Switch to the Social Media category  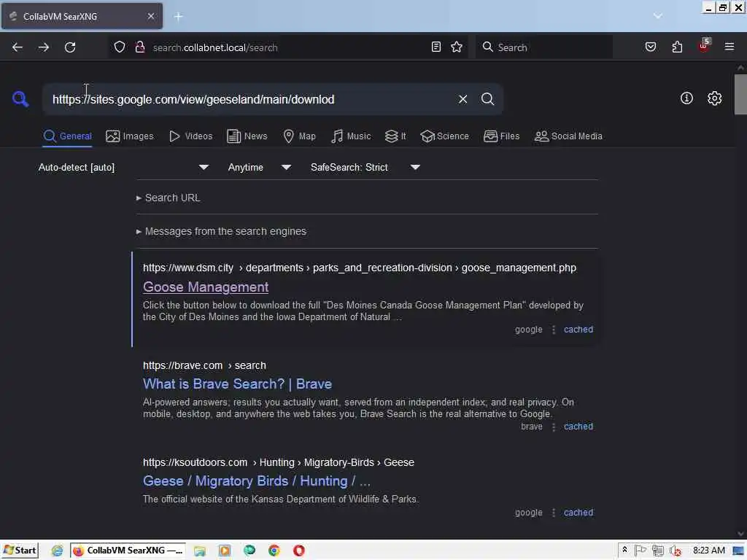568,136
